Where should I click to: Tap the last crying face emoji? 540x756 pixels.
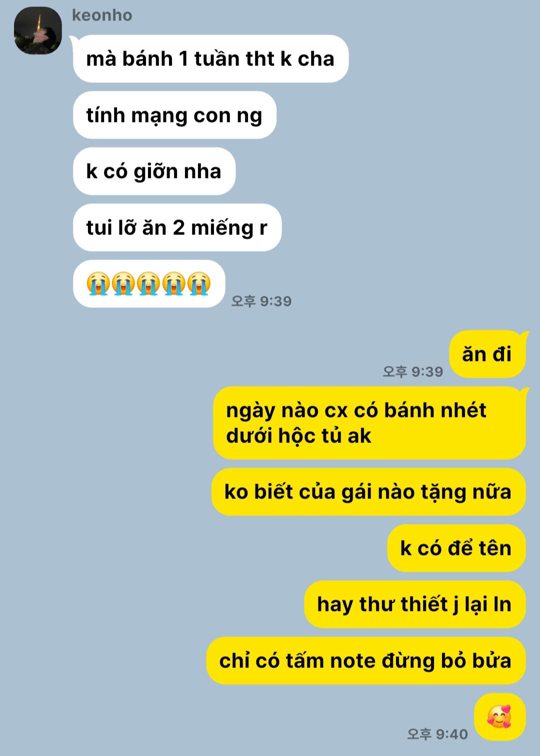[x=199, y=283]
